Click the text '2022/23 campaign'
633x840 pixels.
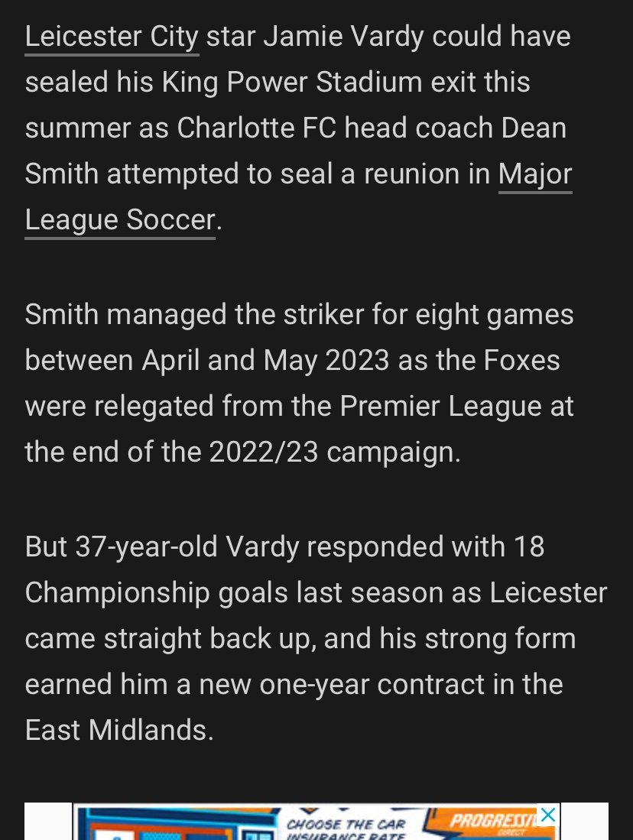(x=334, y=452)
